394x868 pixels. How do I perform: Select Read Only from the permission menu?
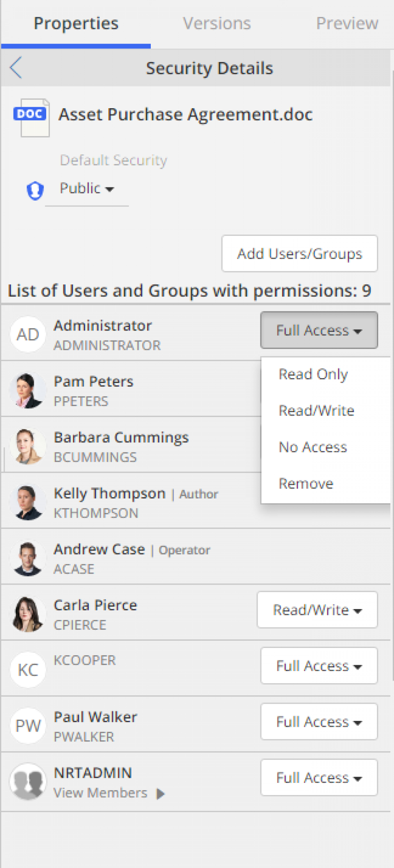(x=313, y=374)
